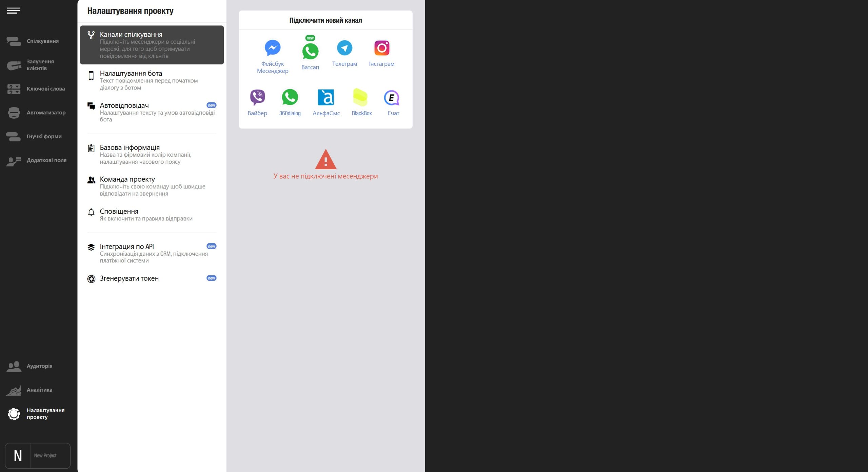
Task: Open the hamburger menu icon
Action: pyautogui.click(x=13, y=11)
